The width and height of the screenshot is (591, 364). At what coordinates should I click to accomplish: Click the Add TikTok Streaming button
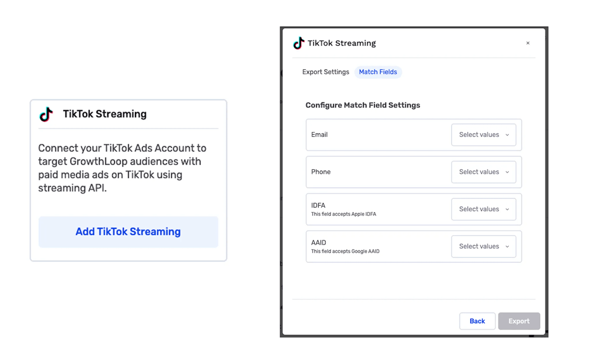coord(128,232)
